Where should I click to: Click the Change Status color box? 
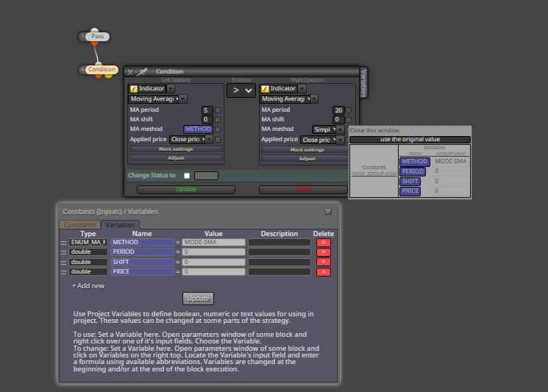coord(206,176)
